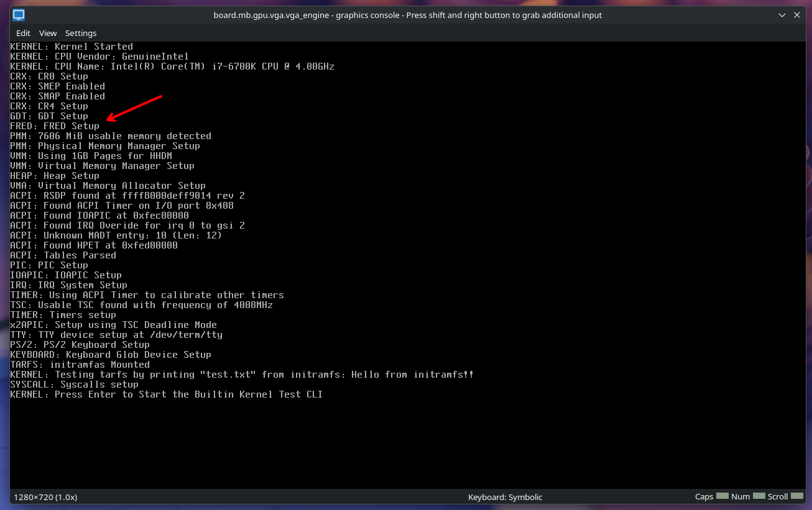Open the Settings menu
Screen dimensions: 812x510
tap(81, 33)
